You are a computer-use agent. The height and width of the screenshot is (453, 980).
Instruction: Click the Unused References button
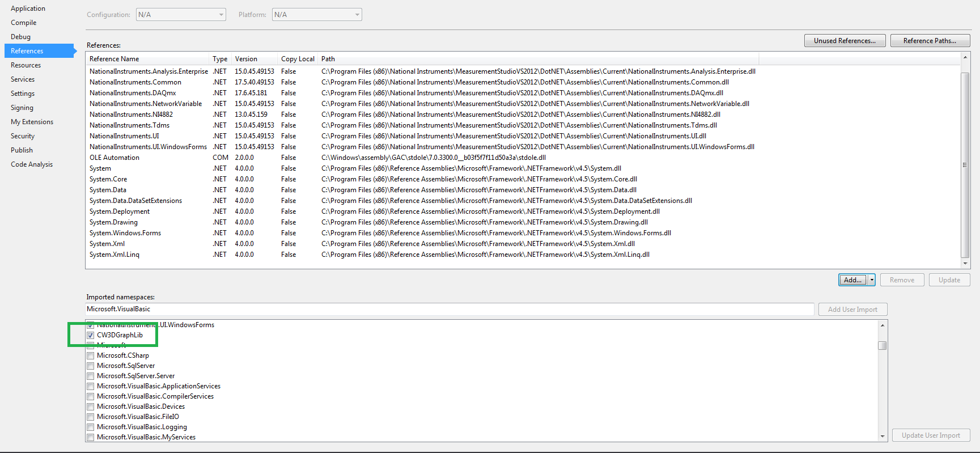(845, 41)
